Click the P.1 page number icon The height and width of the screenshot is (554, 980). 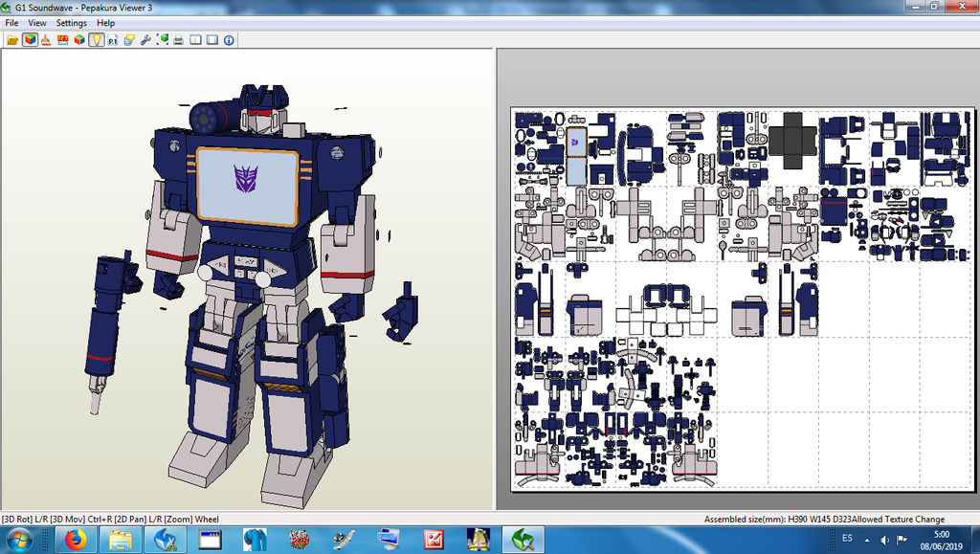[x=113, y=40]
